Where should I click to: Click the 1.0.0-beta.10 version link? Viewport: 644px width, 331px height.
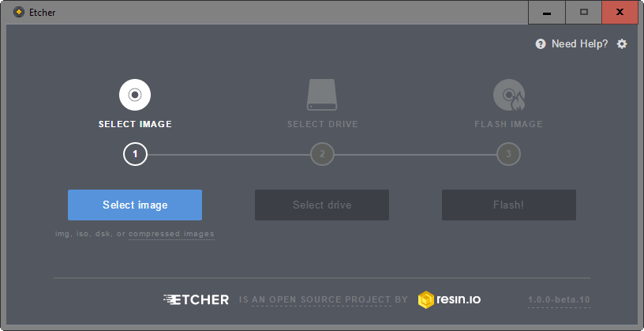click(x=559, y=299)
